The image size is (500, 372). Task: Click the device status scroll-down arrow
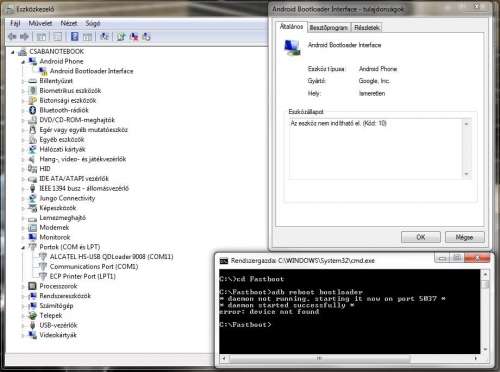pos(466,174)
